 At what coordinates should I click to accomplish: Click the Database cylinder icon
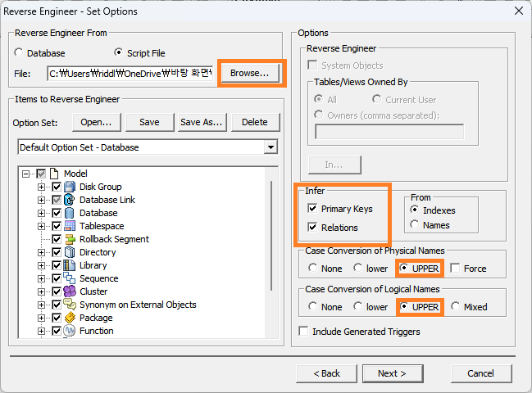70,213
